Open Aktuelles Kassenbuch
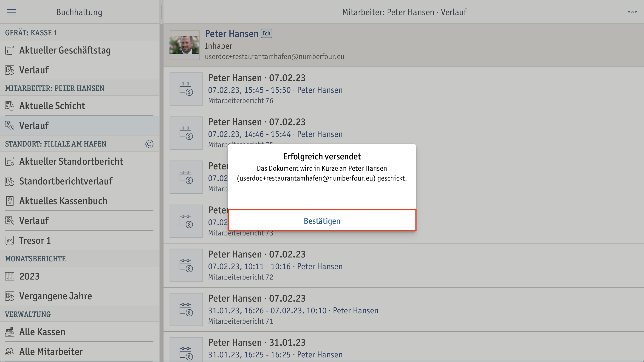644x362 pixels. (79, 201)
